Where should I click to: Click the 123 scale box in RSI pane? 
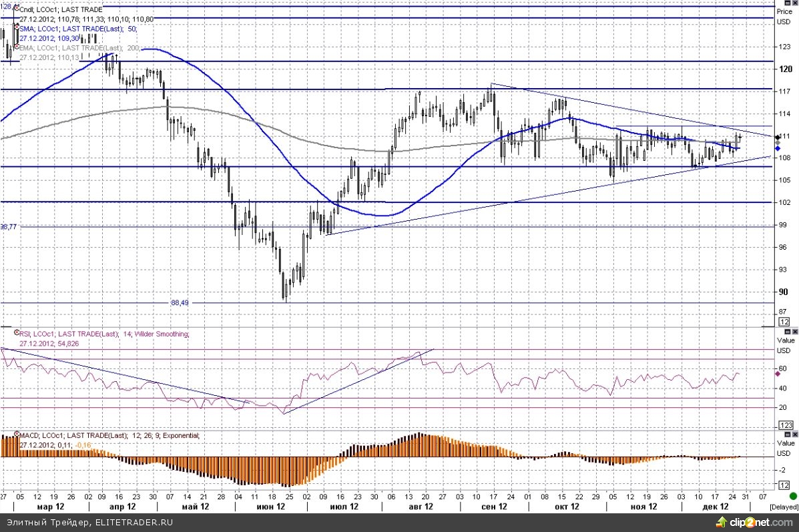point(785,425)
